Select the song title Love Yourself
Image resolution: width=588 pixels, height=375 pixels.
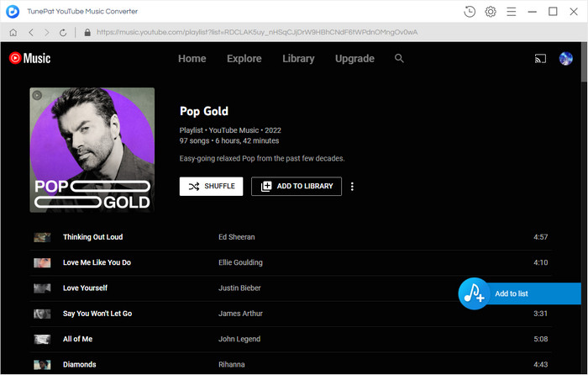tap(85, 288)
